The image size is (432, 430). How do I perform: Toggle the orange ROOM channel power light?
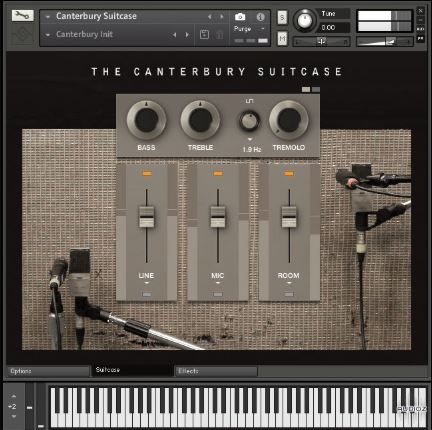point(289,173)
